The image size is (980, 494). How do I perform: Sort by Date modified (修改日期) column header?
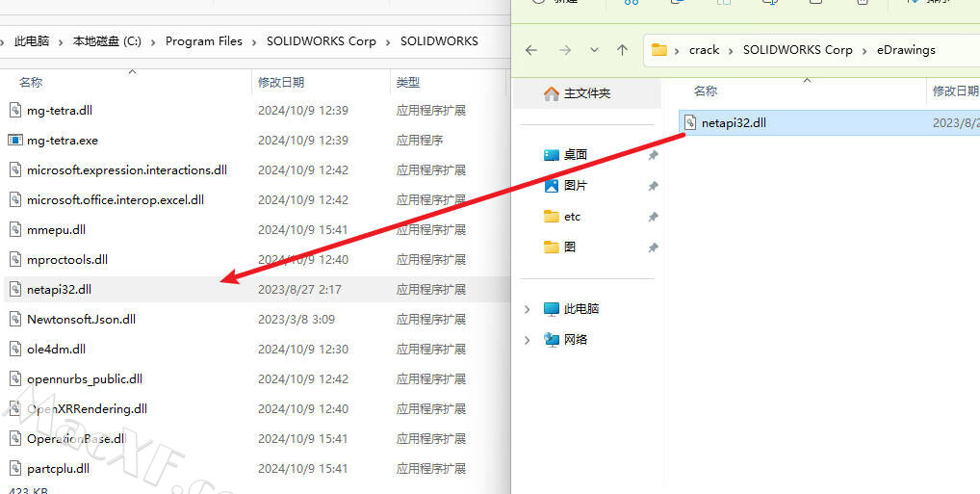coord(281,83)
